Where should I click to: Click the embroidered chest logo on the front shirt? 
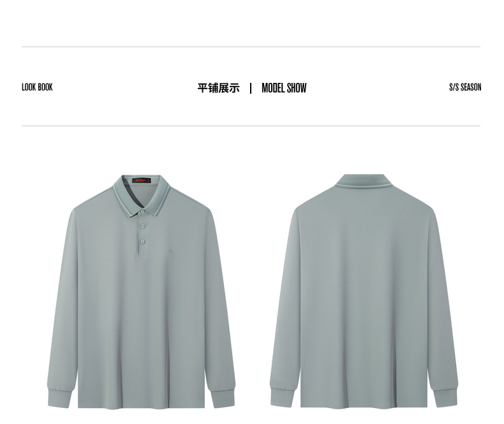pos(170,251)
